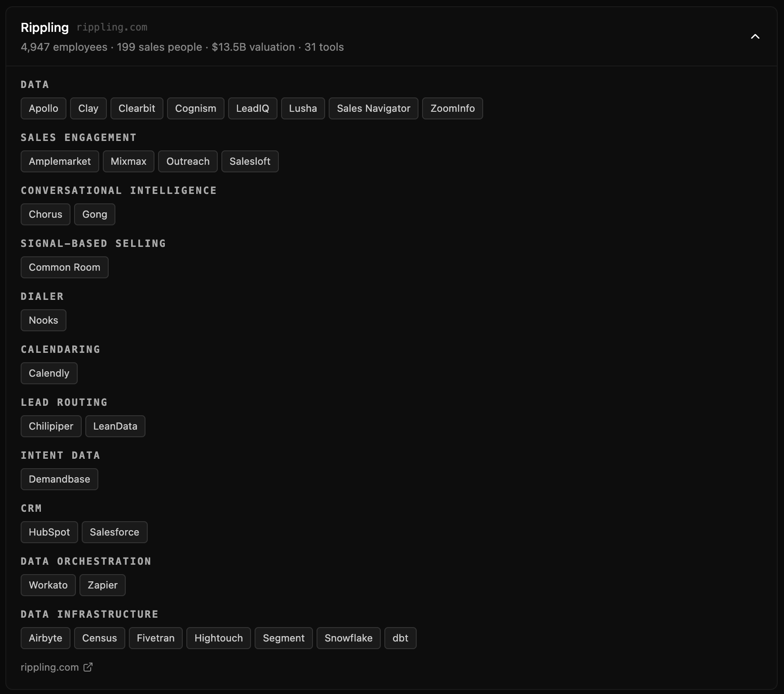Click the DATA INFRASTRUCTURE heading
784x694 pixels.
click(x=90, y=614)
